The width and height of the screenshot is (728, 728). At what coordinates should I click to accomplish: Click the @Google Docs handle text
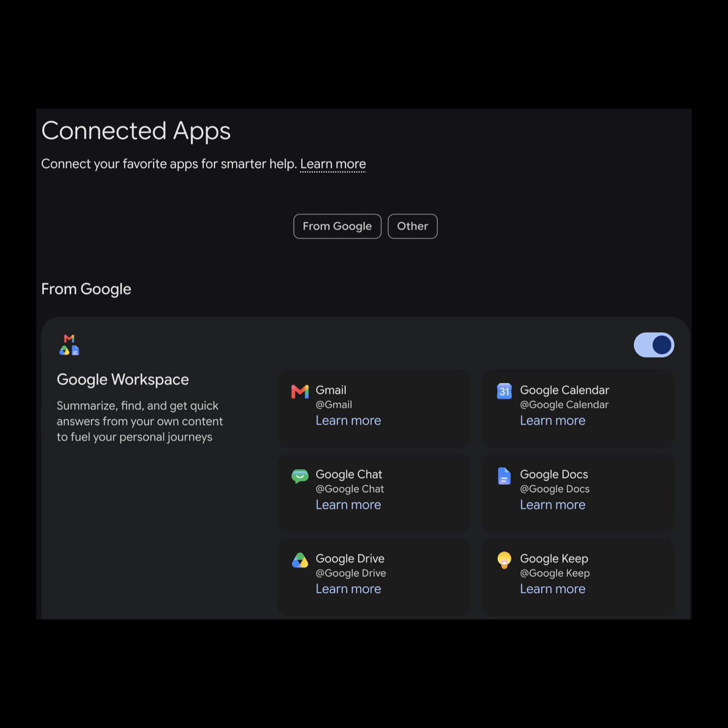tap(555, 489)
